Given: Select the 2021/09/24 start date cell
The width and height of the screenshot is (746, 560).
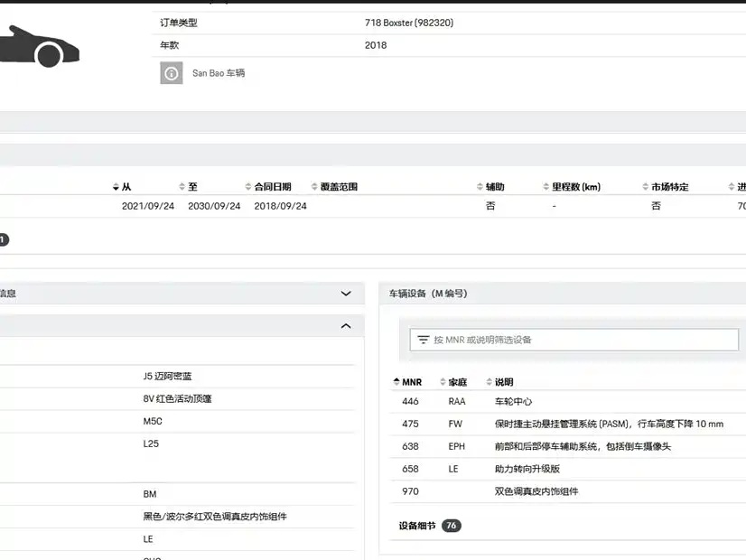Looking at the screenshot, I should [148, 206].
